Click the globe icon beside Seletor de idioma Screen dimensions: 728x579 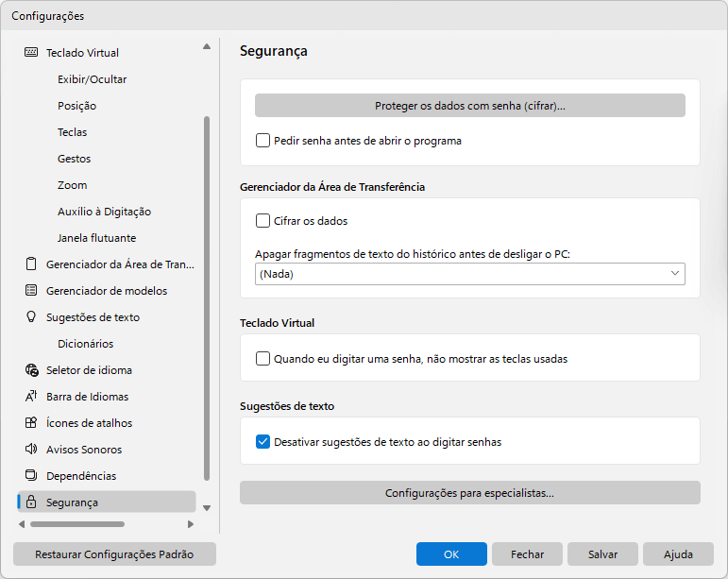tap(31, 370)
